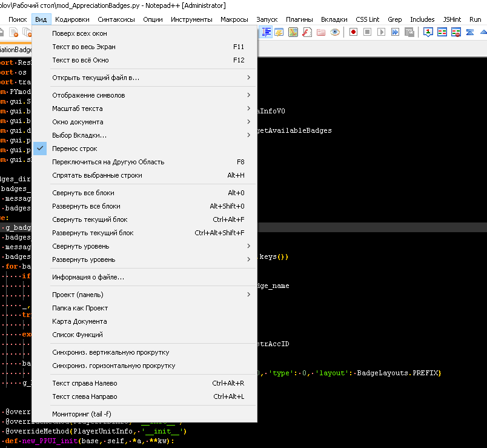Open the Поиск menu
Image resolution: width=487 pixels, height=448 pixels.
18,19
